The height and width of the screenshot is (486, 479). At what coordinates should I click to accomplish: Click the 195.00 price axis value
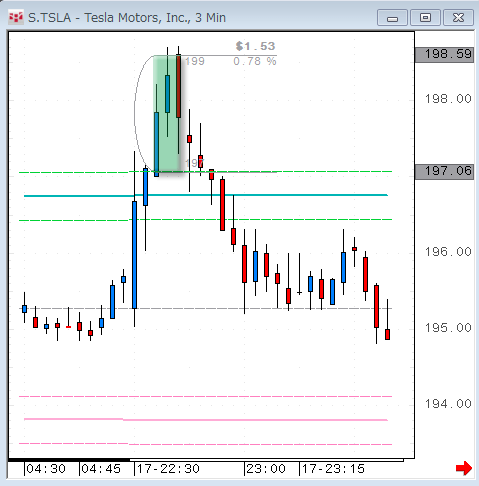pyautogui.click(x=448, y=328)
